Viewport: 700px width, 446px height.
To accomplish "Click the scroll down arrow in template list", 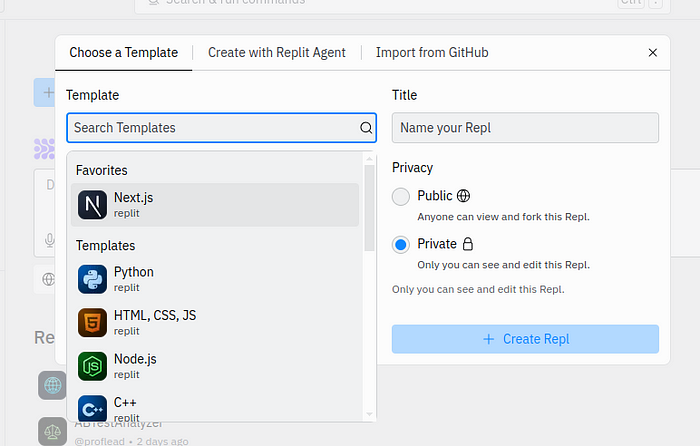I will point(369,414).
